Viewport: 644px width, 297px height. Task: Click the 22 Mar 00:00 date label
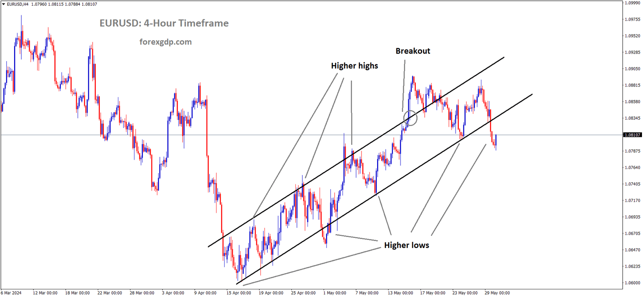pos(109,293)
